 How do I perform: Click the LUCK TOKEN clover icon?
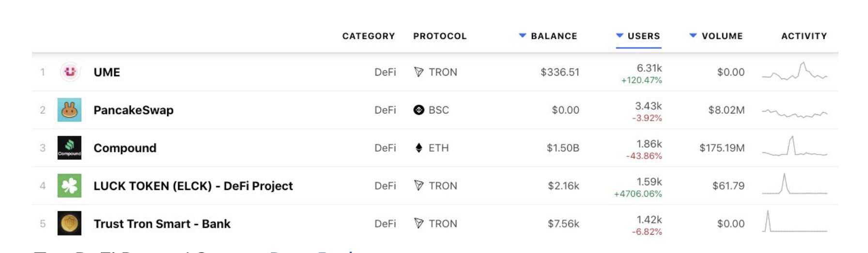tap(69, 186)
